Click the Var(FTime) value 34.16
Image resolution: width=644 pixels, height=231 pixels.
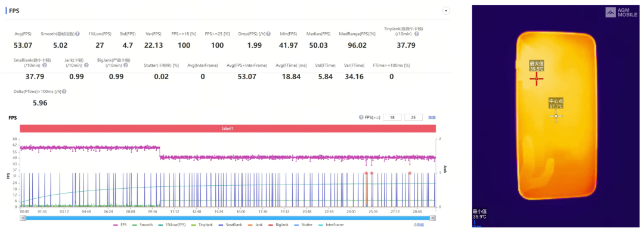[354, 76]
